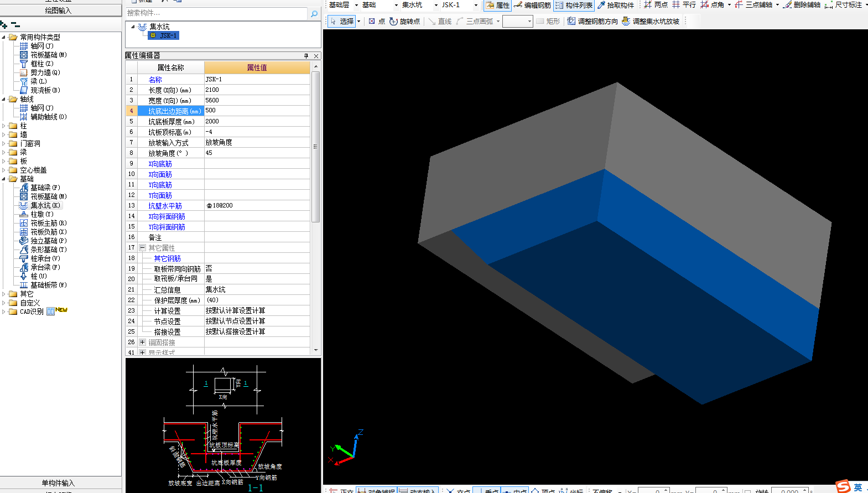Click 删除辅轴 delete auxiliary axis tool
Screen dimensions: 868x493
(x=802, y=5)
